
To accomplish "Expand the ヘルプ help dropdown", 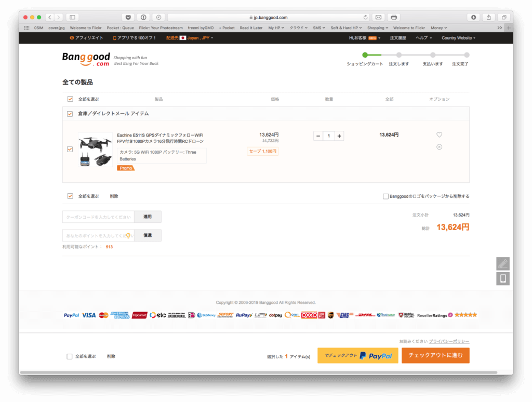I will (423, 38).
